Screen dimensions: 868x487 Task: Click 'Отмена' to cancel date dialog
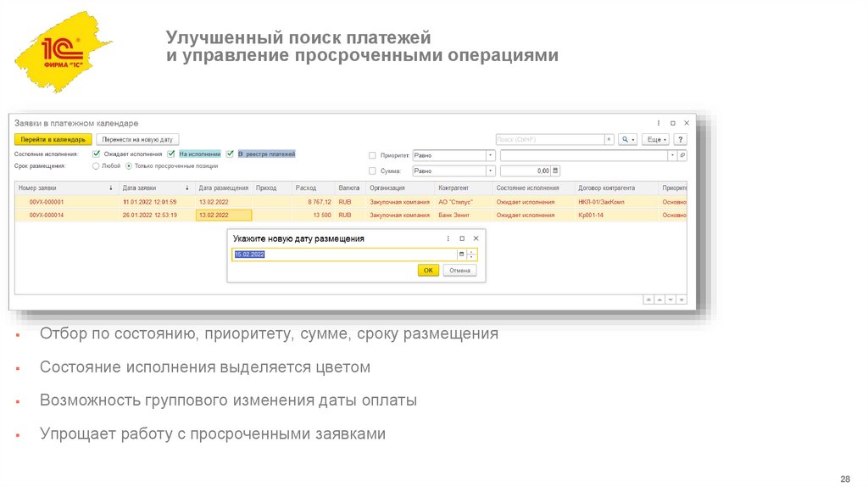point(459,271)
